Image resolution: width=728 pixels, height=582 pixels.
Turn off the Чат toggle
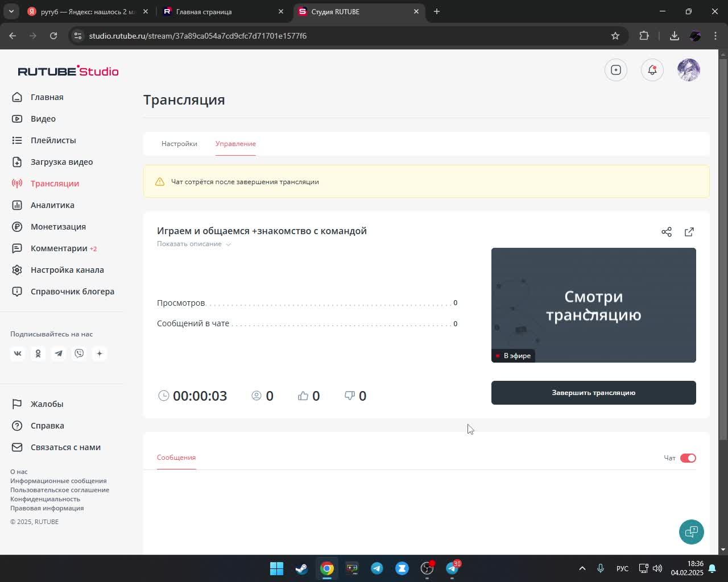(x=688, y=458)
